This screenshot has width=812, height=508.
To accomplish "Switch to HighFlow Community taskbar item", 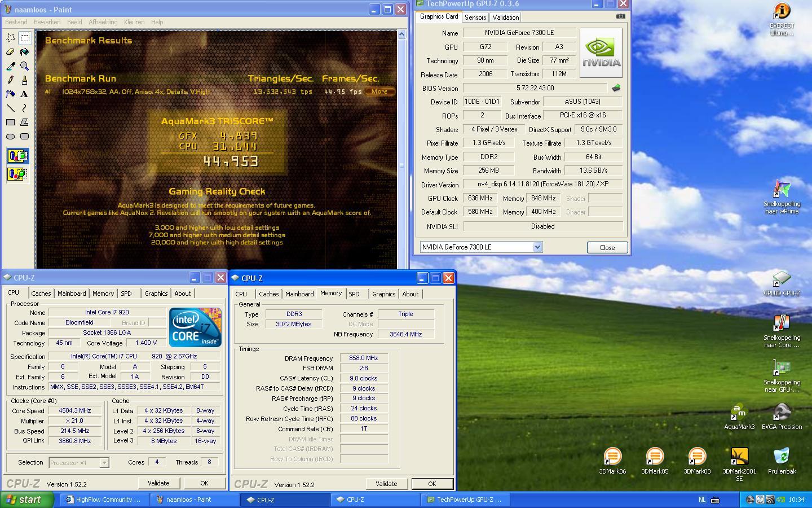I will point(104,500).
